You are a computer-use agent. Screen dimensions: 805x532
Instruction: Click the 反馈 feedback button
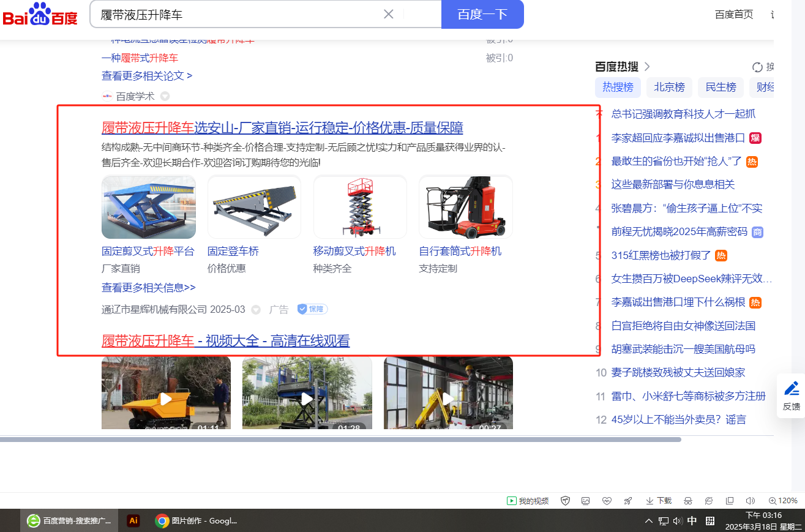coord(791,395)
